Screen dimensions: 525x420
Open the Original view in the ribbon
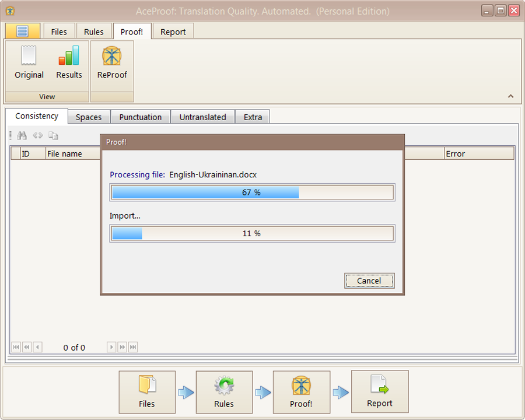click(x=29, y=62)
